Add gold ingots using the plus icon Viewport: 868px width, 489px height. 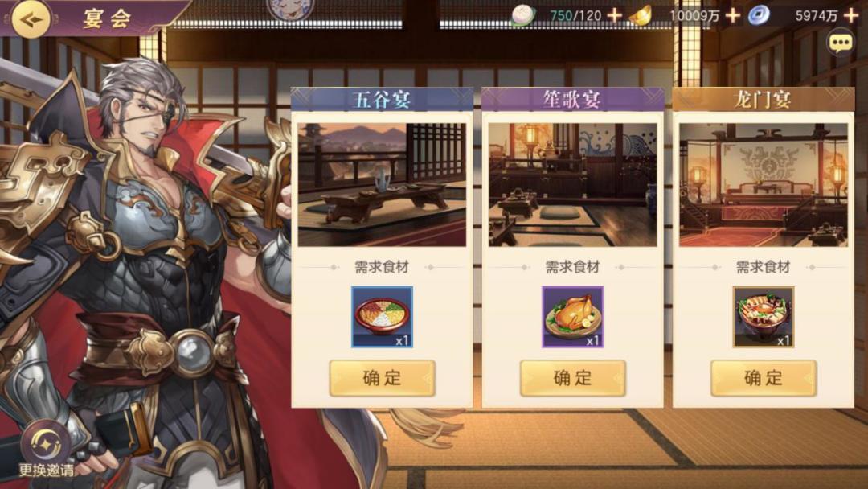[x=732, y=15]
